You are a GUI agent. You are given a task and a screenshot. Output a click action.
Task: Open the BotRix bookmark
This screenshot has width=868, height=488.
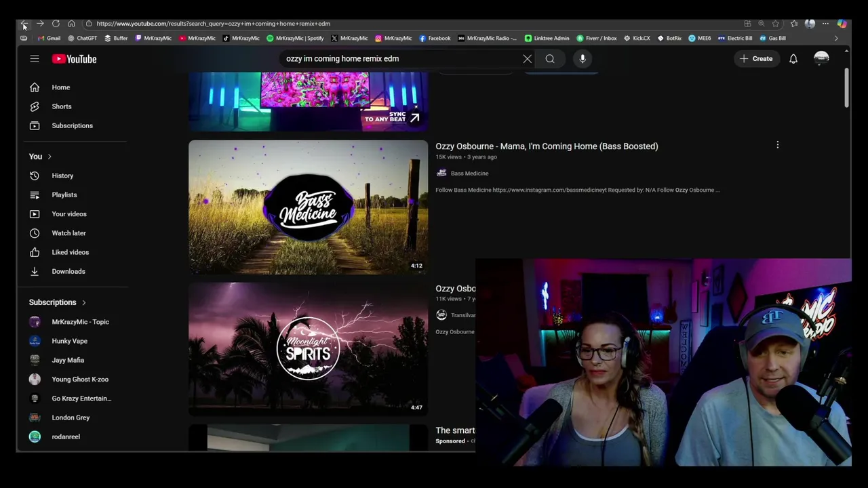[x=669, y=39]
